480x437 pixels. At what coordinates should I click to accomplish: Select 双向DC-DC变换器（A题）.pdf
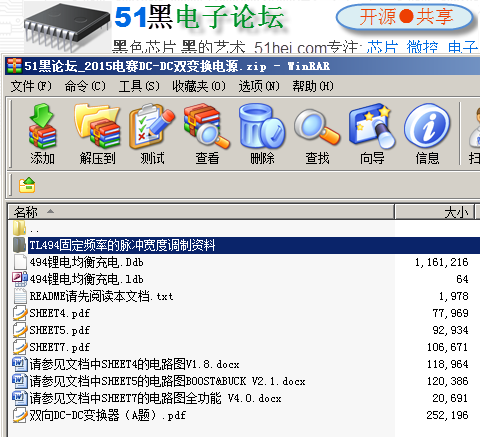pos(107,415)
